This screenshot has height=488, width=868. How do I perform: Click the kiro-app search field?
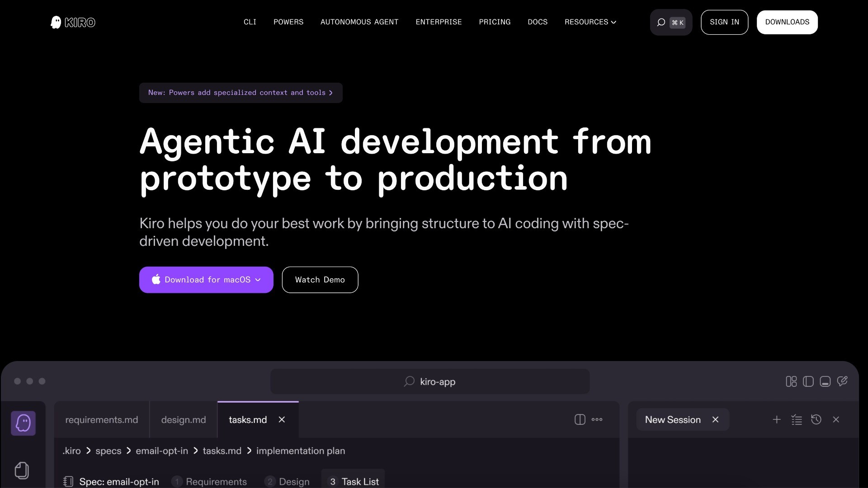click(429, 381)
